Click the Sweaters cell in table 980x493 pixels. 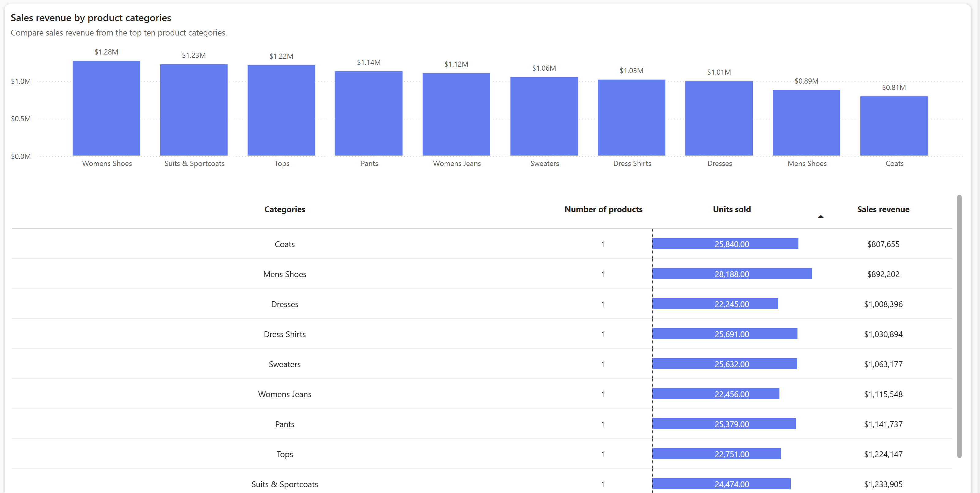click(285, 364)
